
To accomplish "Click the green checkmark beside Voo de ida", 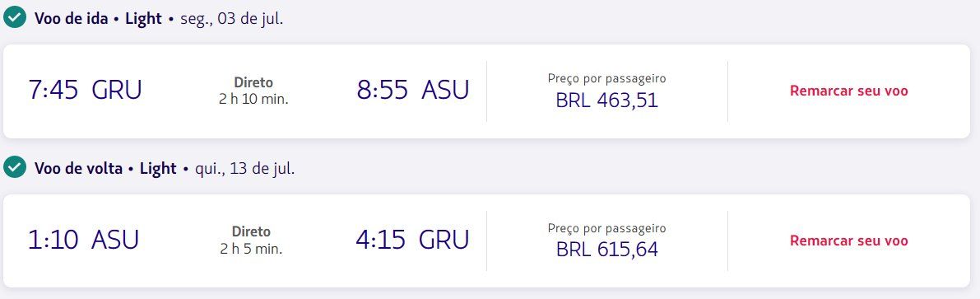I will (x=14, y=18).
